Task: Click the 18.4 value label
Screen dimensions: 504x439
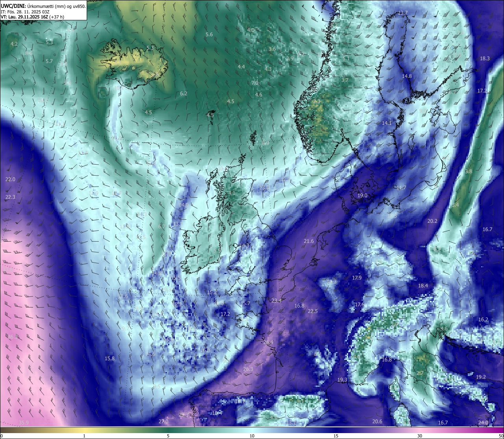Action: click(423, 286)
